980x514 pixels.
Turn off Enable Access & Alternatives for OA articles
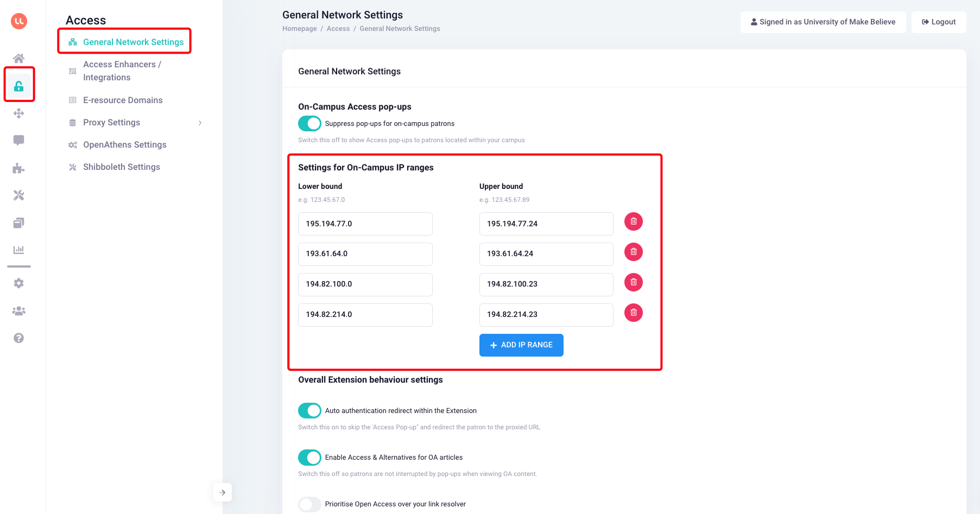(309, 458)
